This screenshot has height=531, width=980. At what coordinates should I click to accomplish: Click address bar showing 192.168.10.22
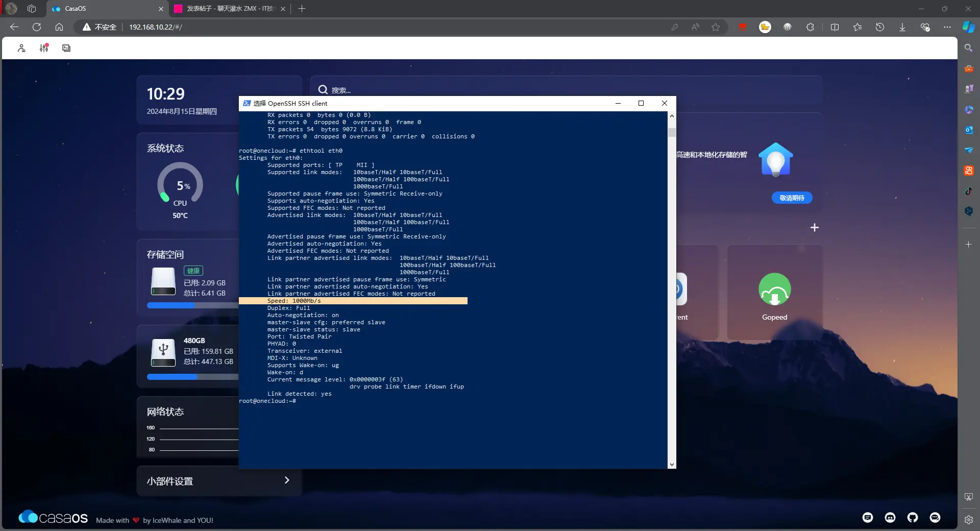156,27
